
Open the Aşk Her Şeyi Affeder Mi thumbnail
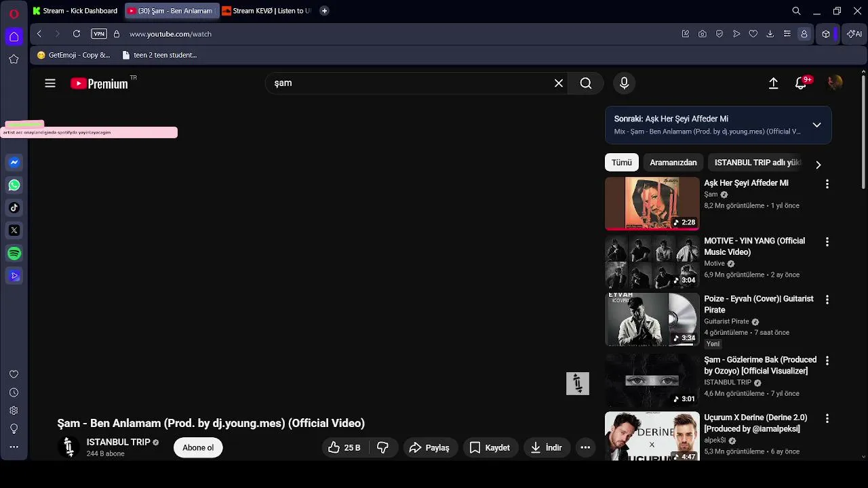pyautogui.click(x=652, y=203)
